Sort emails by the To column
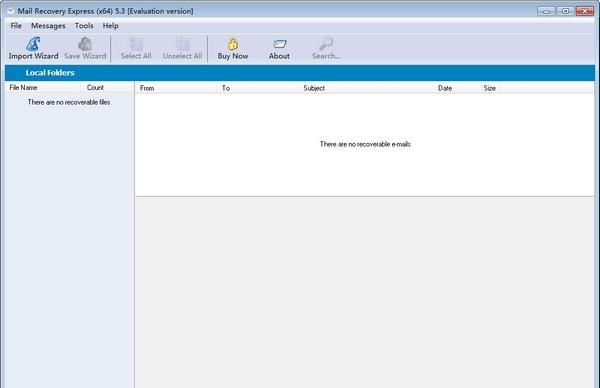Screen dimensions: 600x388 click(x=226, y=88)
